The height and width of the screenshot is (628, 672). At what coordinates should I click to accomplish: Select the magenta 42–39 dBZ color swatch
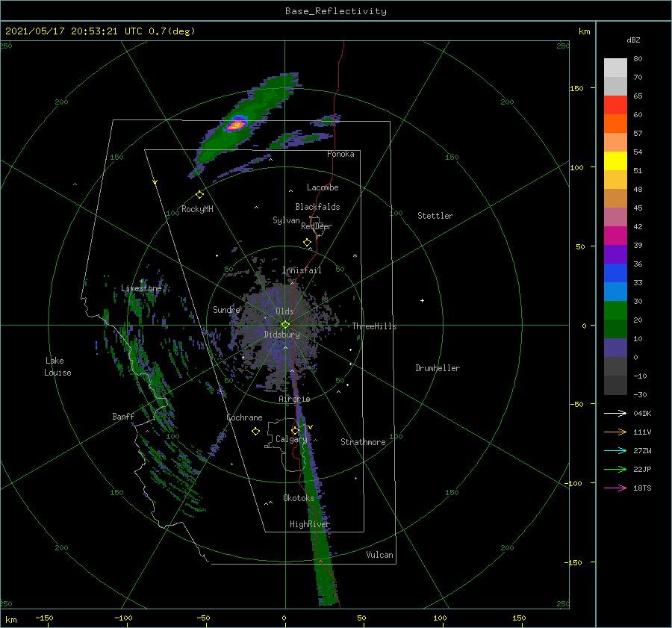615,235
